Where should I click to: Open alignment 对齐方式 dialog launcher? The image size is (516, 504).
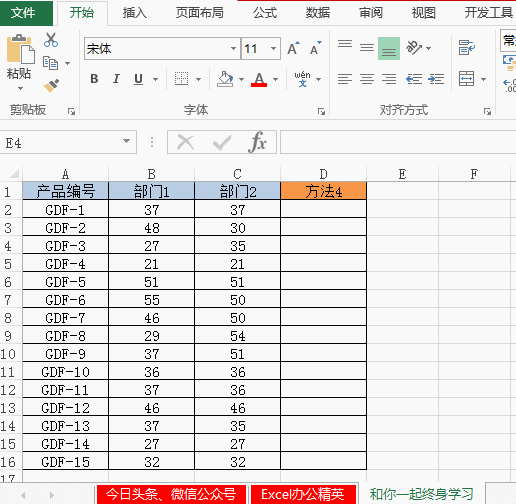coord(488,112)
